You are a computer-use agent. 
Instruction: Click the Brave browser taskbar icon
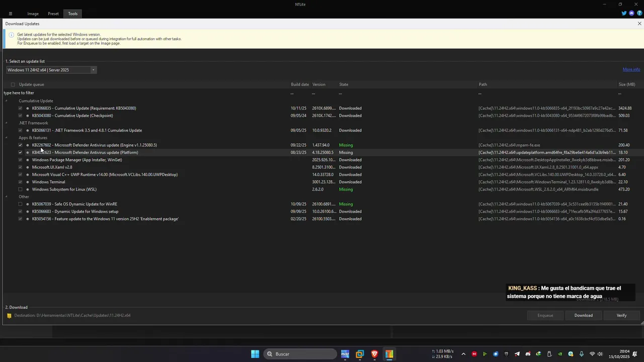coord(374,354)
